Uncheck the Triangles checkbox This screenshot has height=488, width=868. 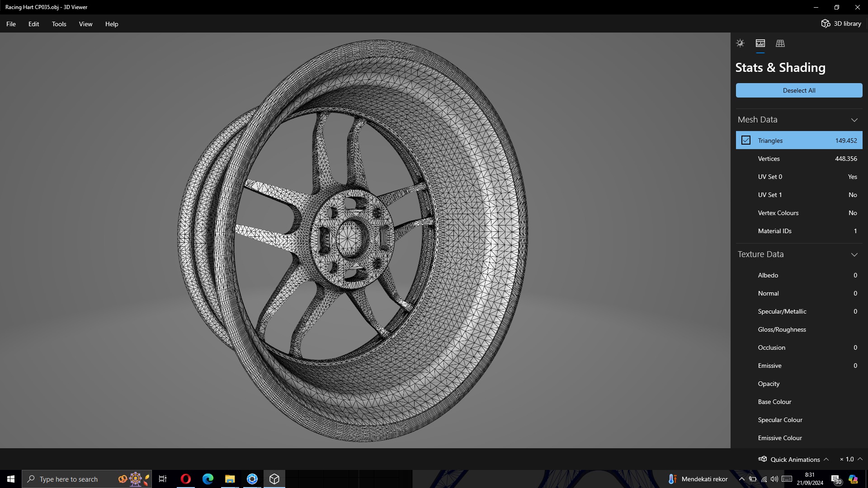(x=746, y=141)
